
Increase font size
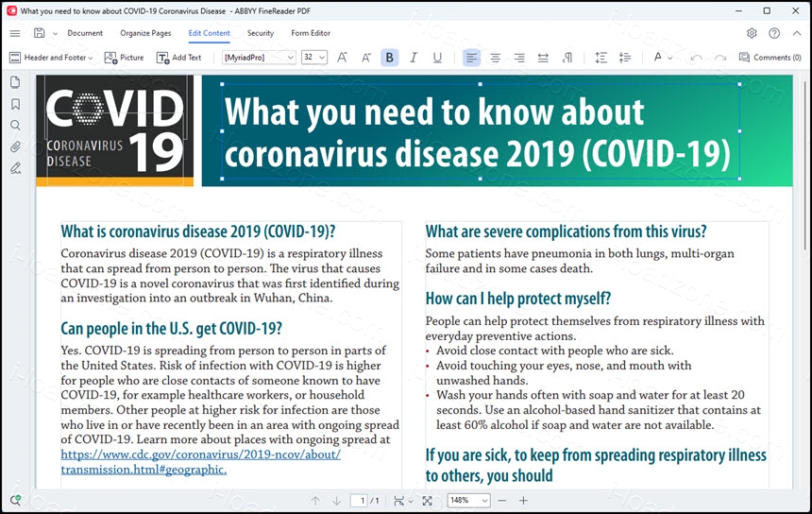pyautogui.click(x=343, y=58)
